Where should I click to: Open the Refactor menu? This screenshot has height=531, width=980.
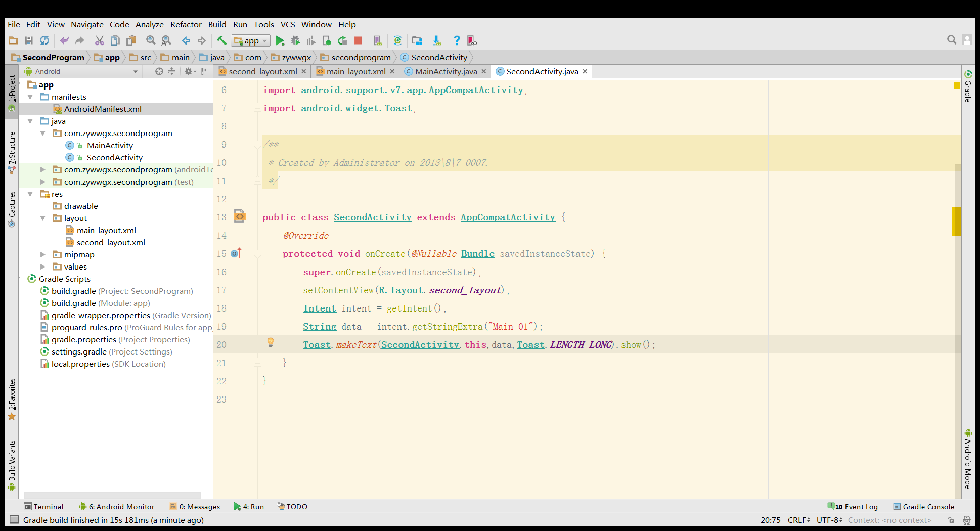pyautogui.click(x=186, y=24)
